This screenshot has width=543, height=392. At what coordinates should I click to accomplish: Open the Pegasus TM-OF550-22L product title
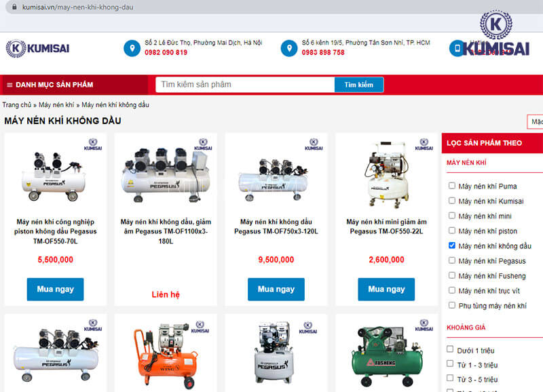click(x=386, y=227)
